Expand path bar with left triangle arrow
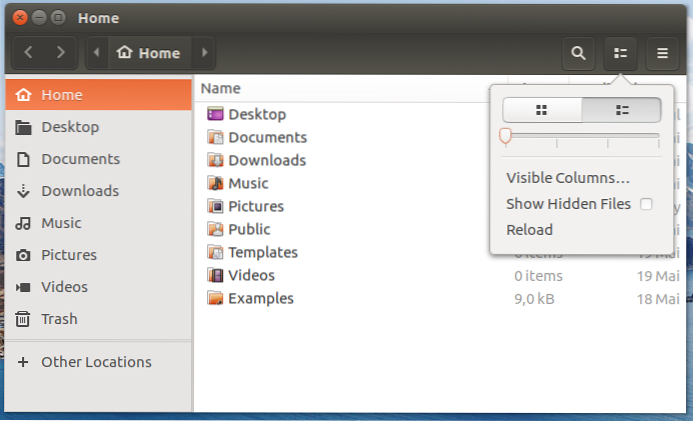 [97, 53]
